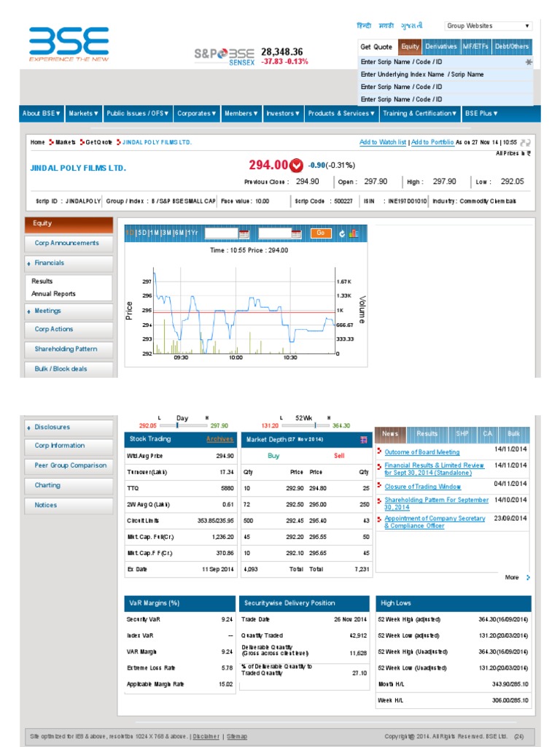Screen dimensions: 560x747
Task: Select the Derivatives quote tab
Action: (x=441, y=47)
